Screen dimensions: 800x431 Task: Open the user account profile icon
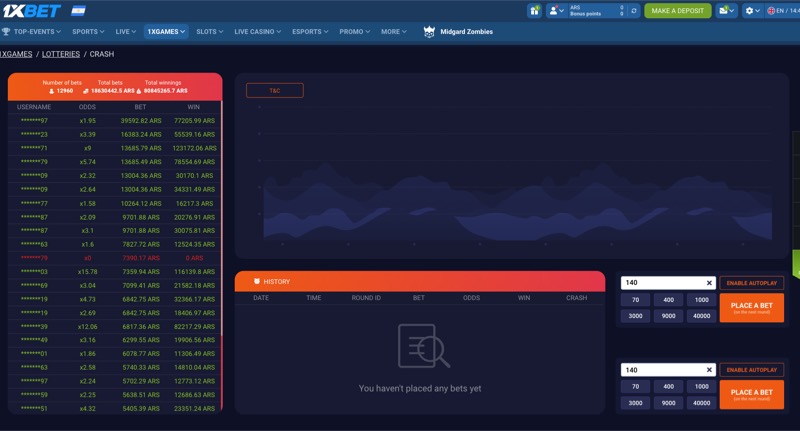554,11
